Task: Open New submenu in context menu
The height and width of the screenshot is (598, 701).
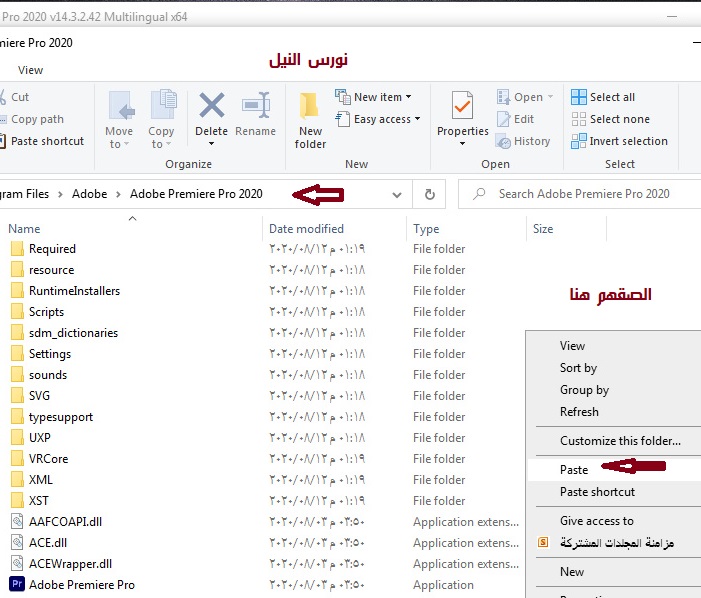Action: click(572, 572)
